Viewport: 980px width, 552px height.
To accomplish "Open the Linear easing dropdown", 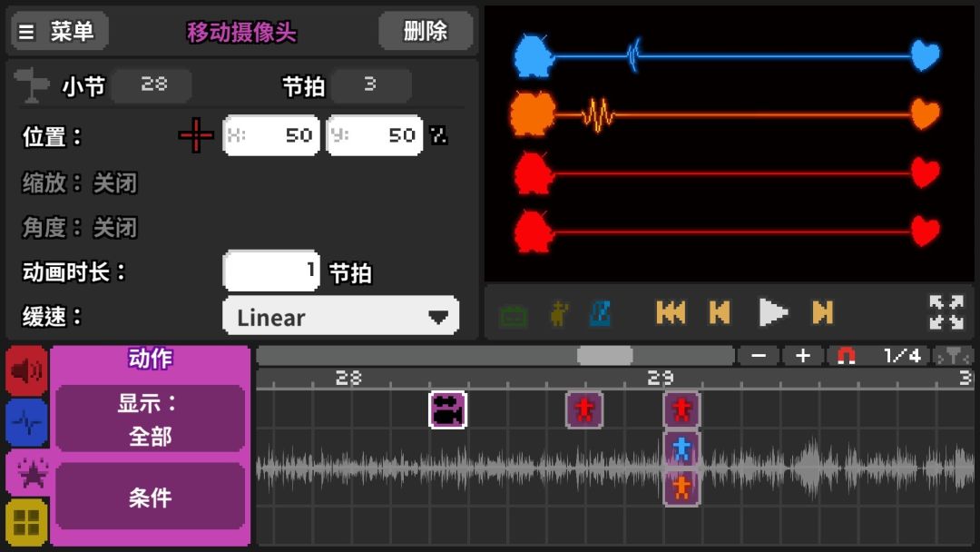I will [341, 317].
